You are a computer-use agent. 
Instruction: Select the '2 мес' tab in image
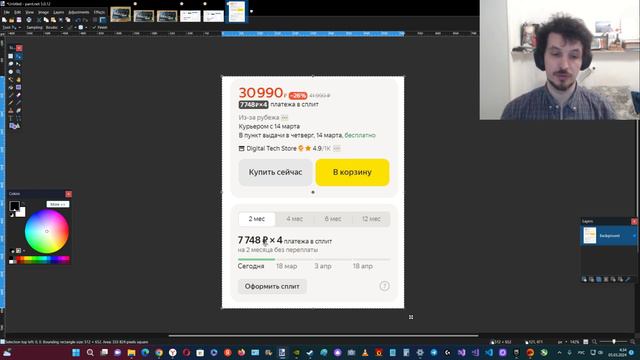[257, 219]
